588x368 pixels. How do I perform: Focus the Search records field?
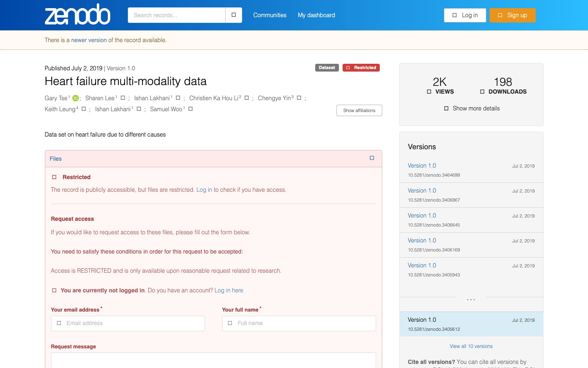point(176,15)
